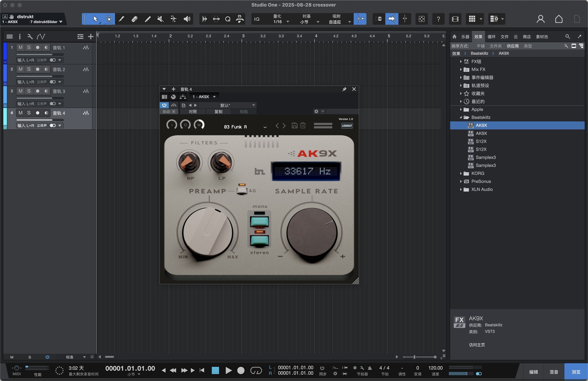The width and height of the screenshot is (588, 381).
Task: Click the PREAMP knob
Action: pos(207,233)
